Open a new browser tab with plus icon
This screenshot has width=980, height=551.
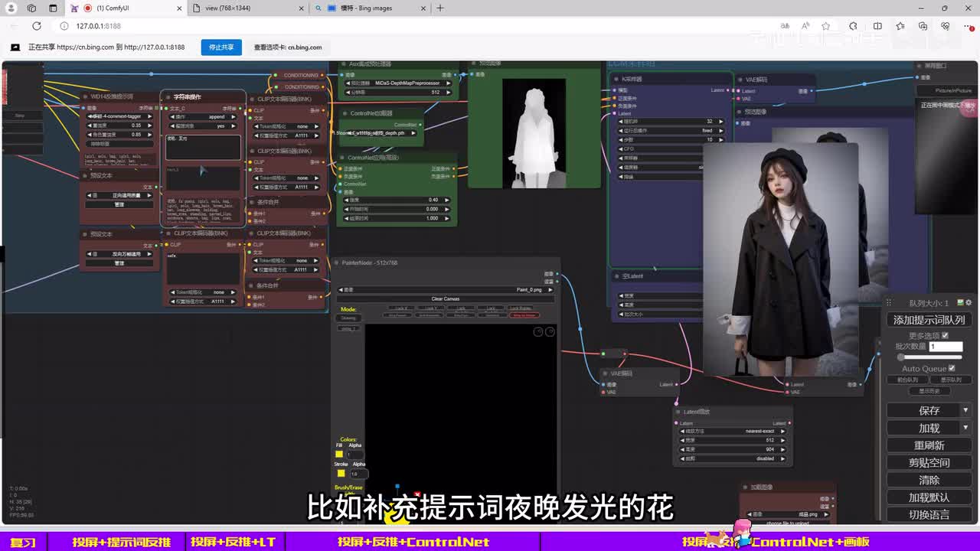440,8
